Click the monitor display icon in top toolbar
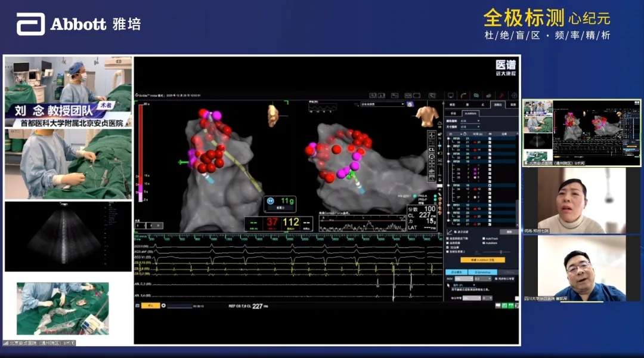 point(451,95)
